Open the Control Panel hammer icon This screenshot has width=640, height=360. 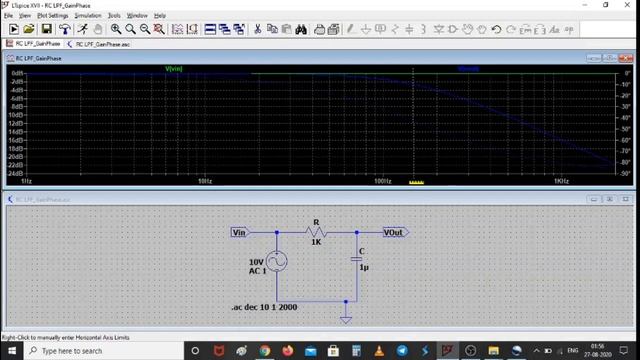(64, 29)
